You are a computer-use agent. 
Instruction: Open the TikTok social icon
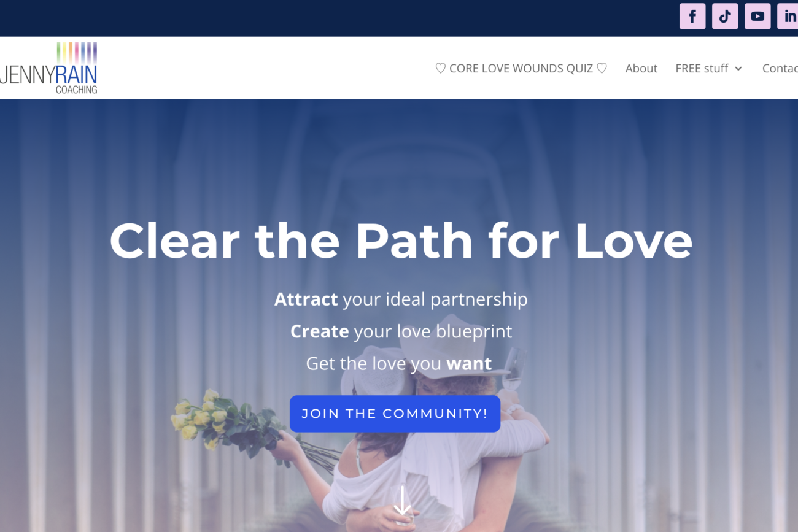tap(725, 17)
